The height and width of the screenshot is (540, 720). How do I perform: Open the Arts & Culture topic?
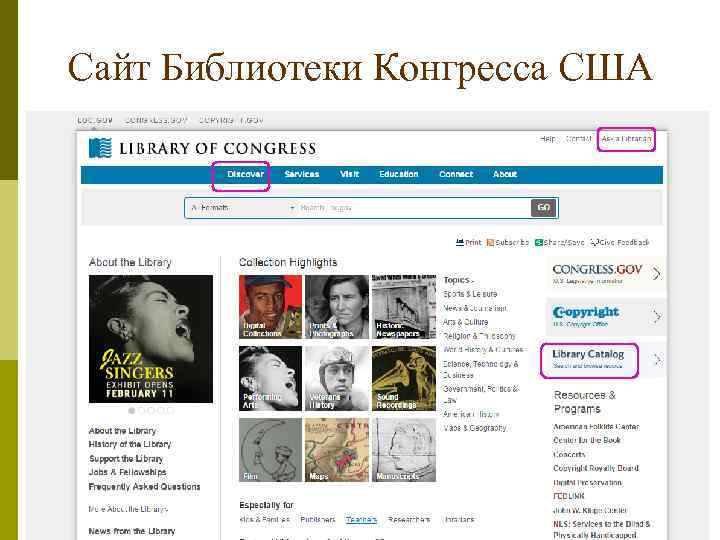click(x=466, y=322)
